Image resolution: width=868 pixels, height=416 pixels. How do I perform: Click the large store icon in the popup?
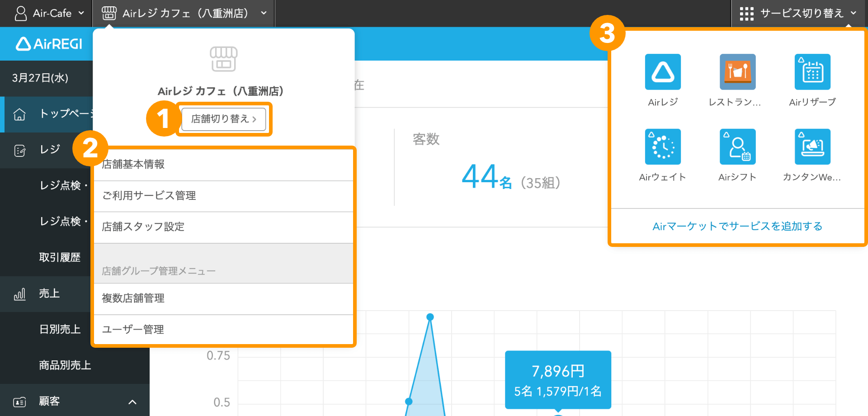tap(223, 59)
